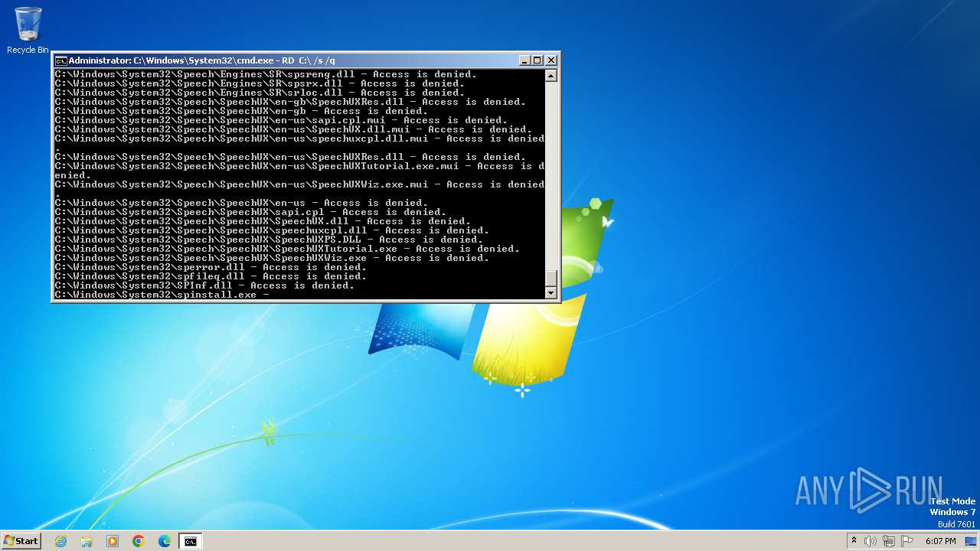Click the en-gb\SpeechUXRes.dll output line
The image size is (980, 551).
pyautogui.click(x=290, y=102)
